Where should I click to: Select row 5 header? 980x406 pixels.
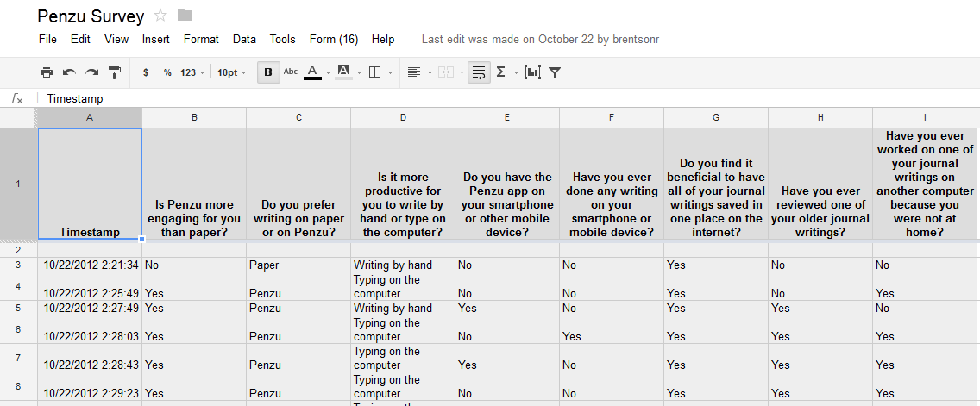pyautogui.click(x=17, y=308)
